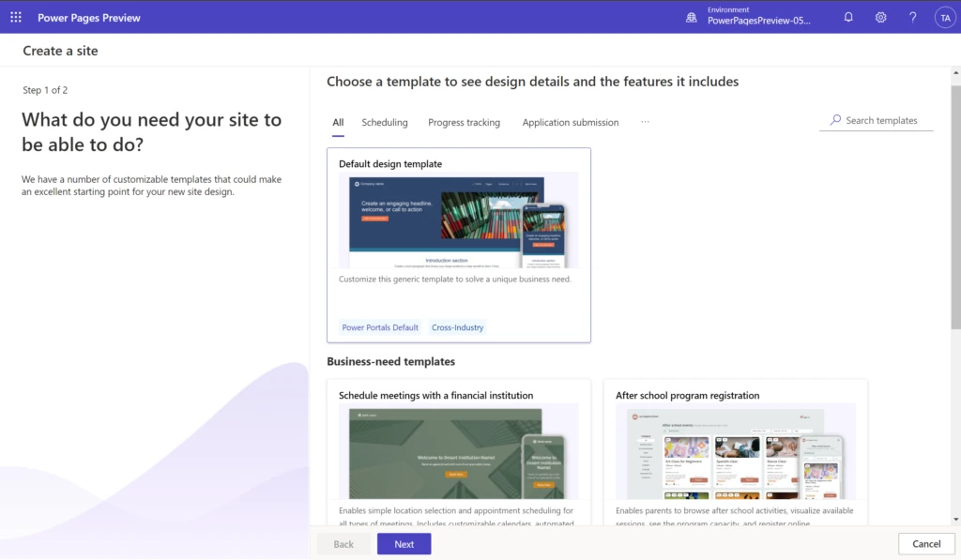Select the Power Portals Default tag

tap(379, 327)
